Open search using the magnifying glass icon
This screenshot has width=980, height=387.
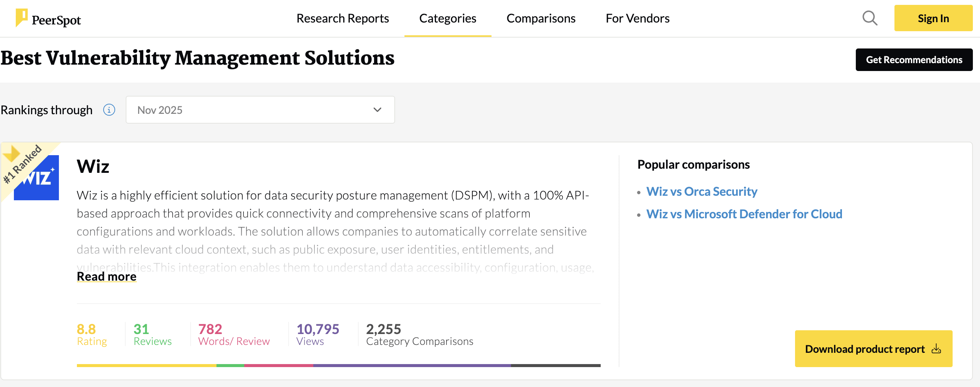pos(870,18)
